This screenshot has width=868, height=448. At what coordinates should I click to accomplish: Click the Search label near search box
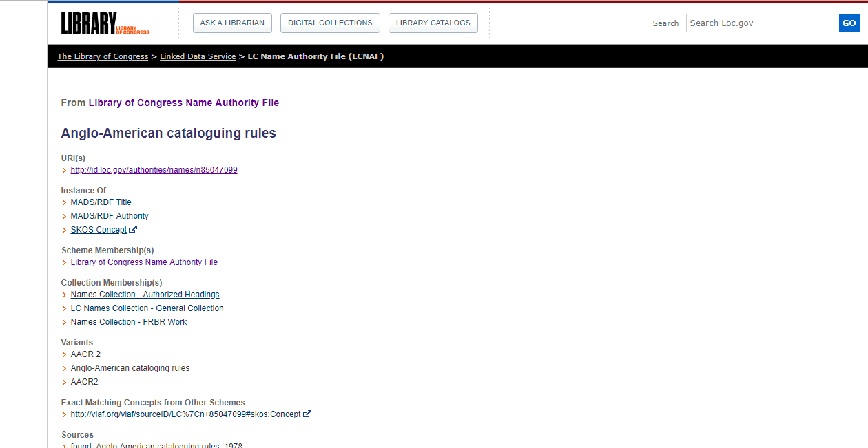point(665,23)
